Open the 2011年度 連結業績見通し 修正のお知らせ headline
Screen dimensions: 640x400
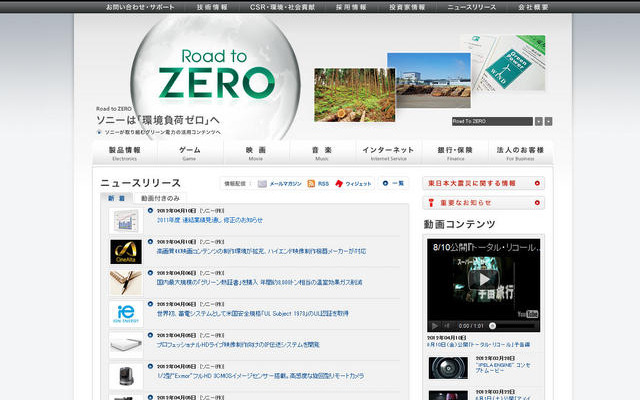coord(210,220)
